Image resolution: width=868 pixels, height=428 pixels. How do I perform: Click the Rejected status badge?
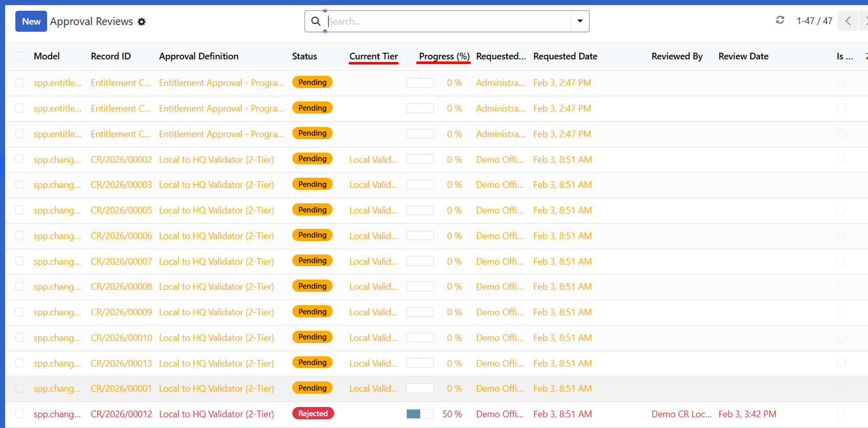(x=313, y=414)
